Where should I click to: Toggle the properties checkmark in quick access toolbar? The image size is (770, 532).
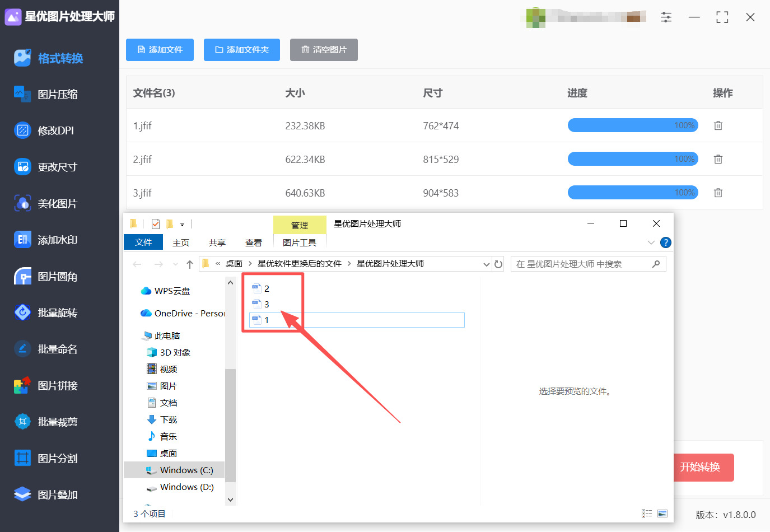[x=156, y=224]
